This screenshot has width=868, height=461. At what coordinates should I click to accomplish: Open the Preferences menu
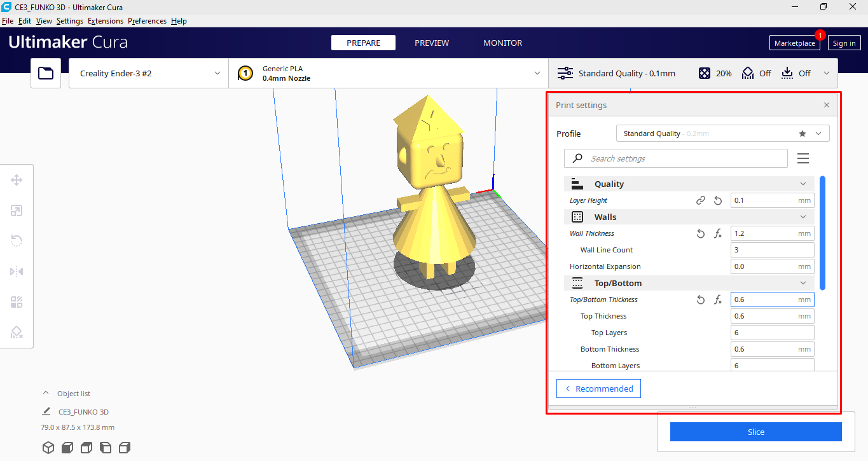click(x=147, y=21)
